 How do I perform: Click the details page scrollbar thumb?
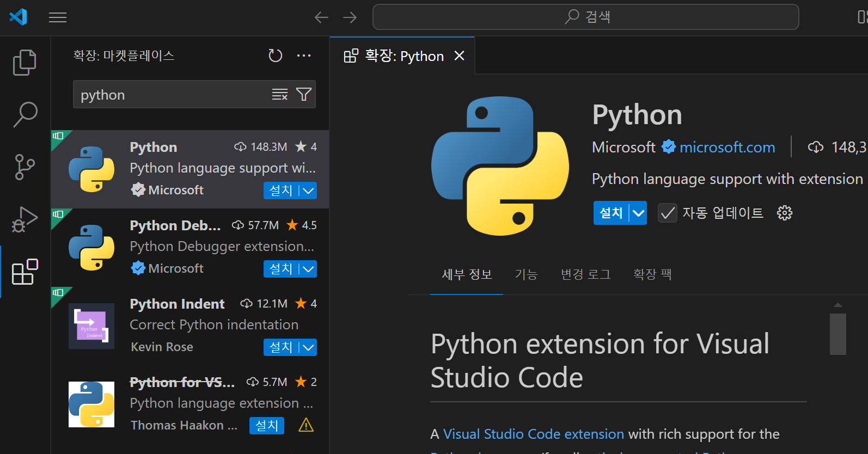838,334
